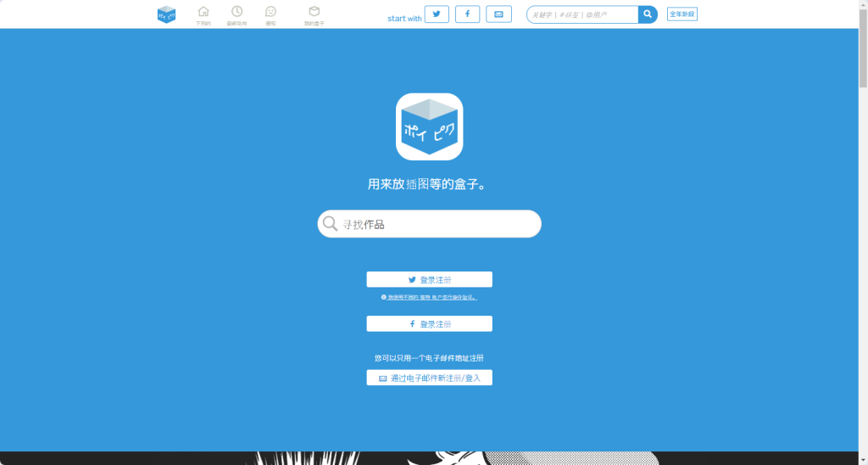The image size is (868, 465).
Task: Open the info note link under Twitter login
Action: tap(429, 298)
